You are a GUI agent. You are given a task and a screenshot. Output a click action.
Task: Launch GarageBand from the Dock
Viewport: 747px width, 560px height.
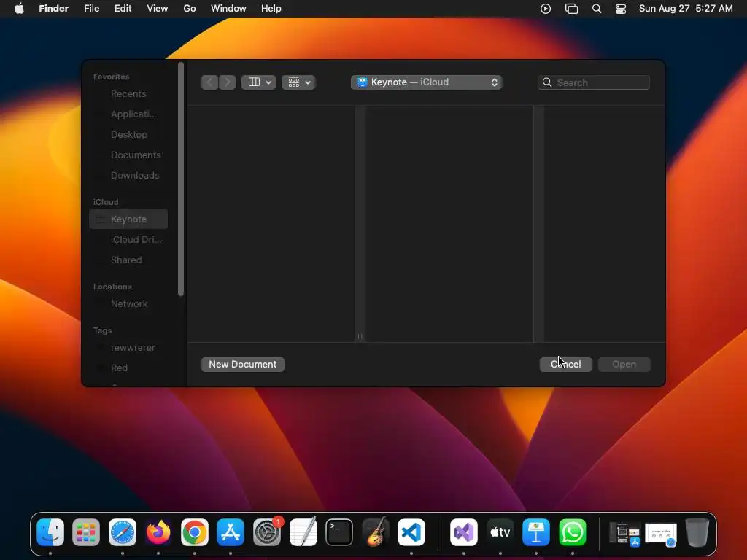[x=376, y=532]
